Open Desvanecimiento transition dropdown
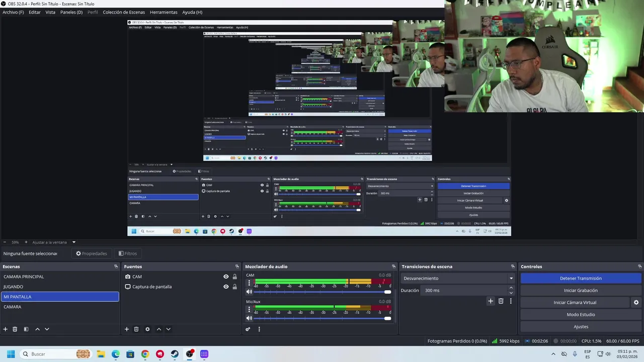Screen dimensions: 644x362 [x=458, y=279]
